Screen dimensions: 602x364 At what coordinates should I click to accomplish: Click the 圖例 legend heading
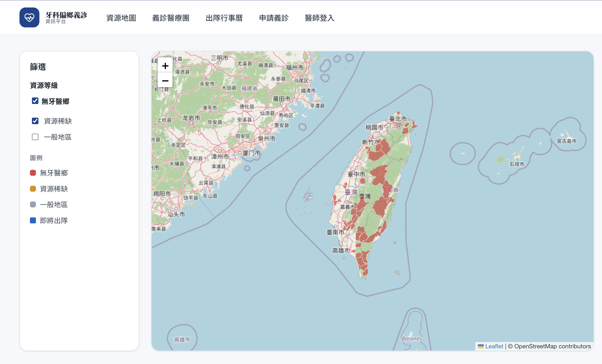pyautogui.click(x=36, y=158)
